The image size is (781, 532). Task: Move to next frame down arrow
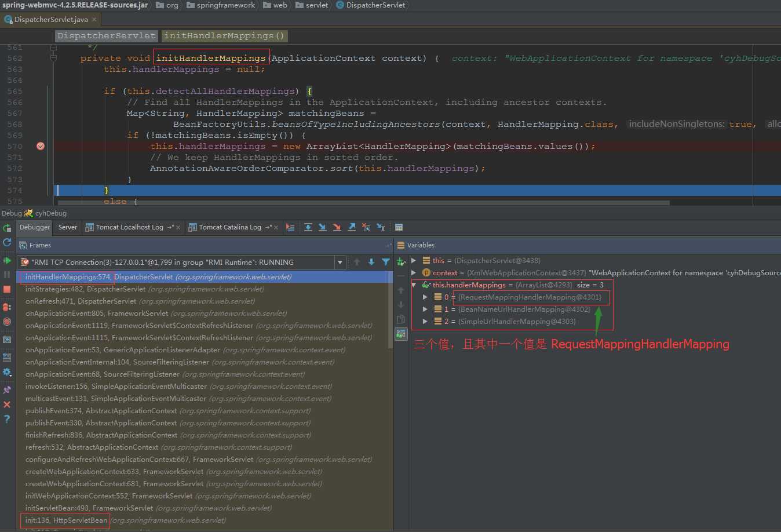371,262
